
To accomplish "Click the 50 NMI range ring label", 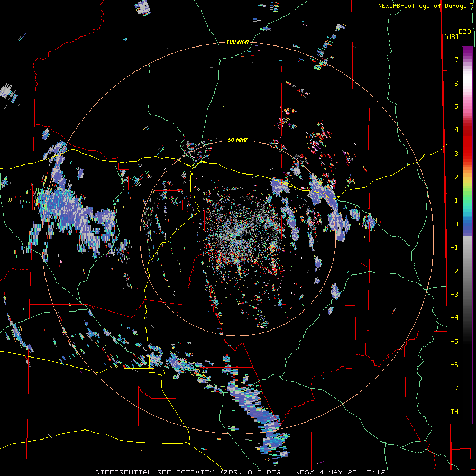I will tap(237, 140).
